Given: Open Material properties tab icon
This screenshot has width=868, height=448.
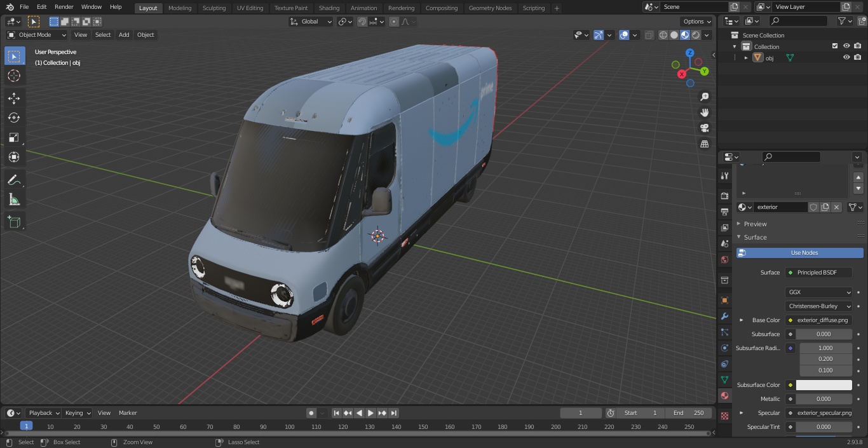Looking at the screenshot, I should (x=724, y=395).
